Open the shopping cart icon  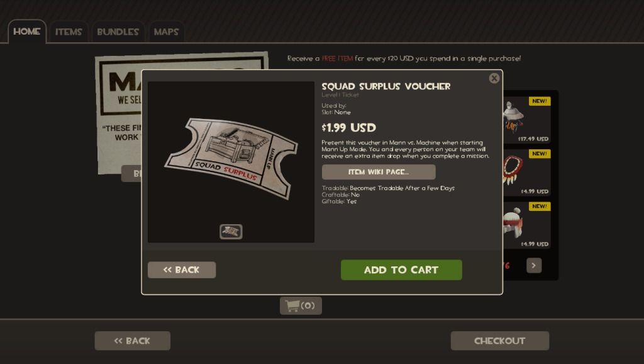(301, 305)
